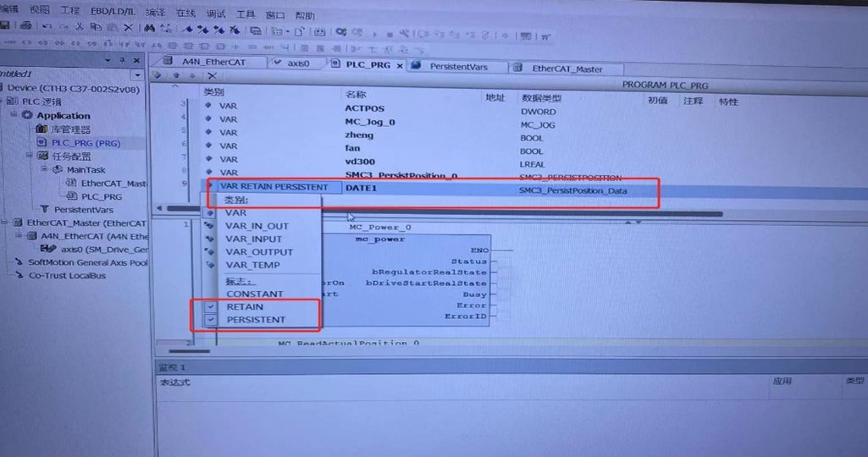Click the 数据类型 column header
Screen dimensions: 868x457
pos(541,98)
